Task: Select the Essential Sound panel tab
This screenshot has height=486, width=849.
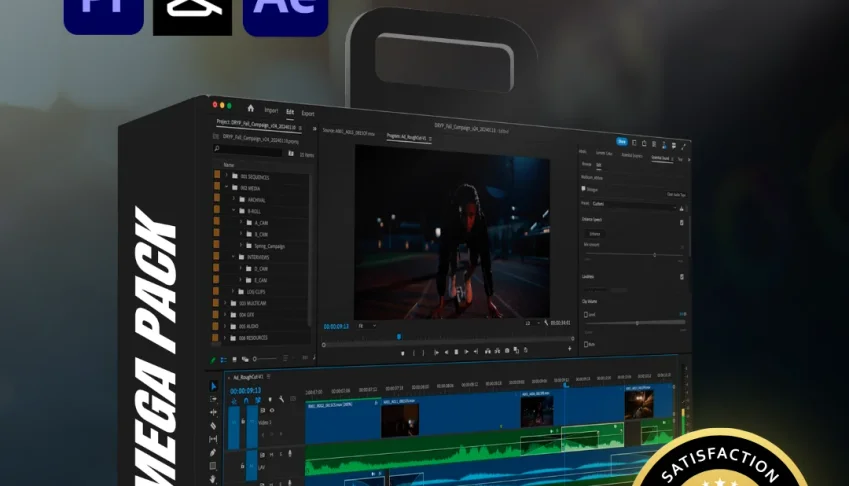Action: [x=660, y=157]
